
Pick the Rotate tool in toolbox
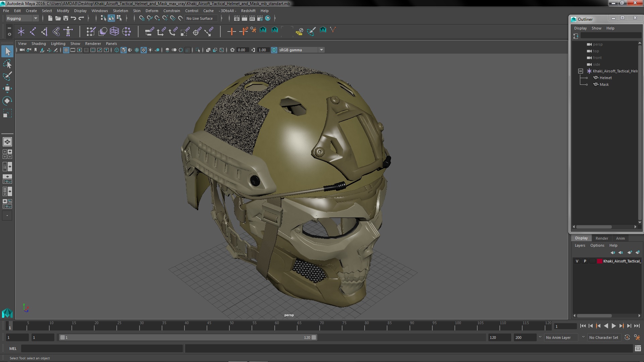coord(7,101)
